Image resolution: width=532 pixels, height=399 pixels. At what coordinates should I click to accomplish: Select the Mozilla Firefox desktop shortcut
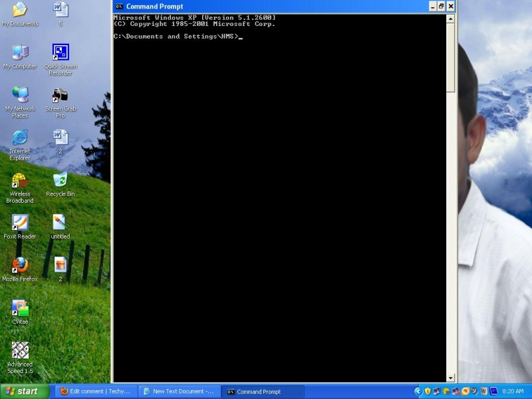[20, 265]
